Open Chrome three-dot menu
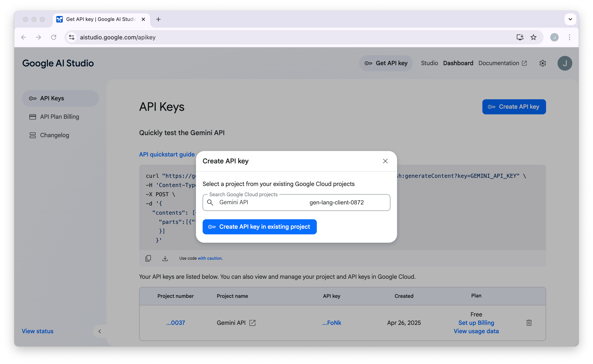This screenshot has height=364, width=593. [x=569, y=37]
